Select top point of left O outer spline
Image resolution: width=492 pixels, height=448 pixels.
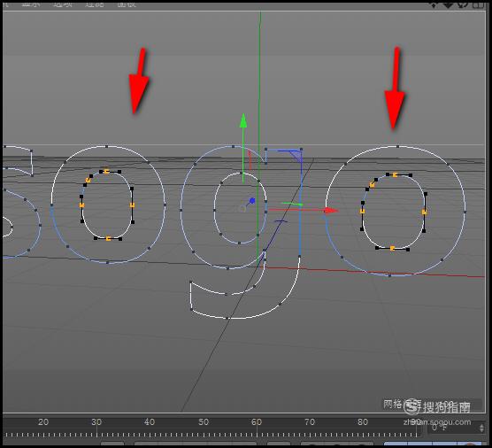pos(107,146)
